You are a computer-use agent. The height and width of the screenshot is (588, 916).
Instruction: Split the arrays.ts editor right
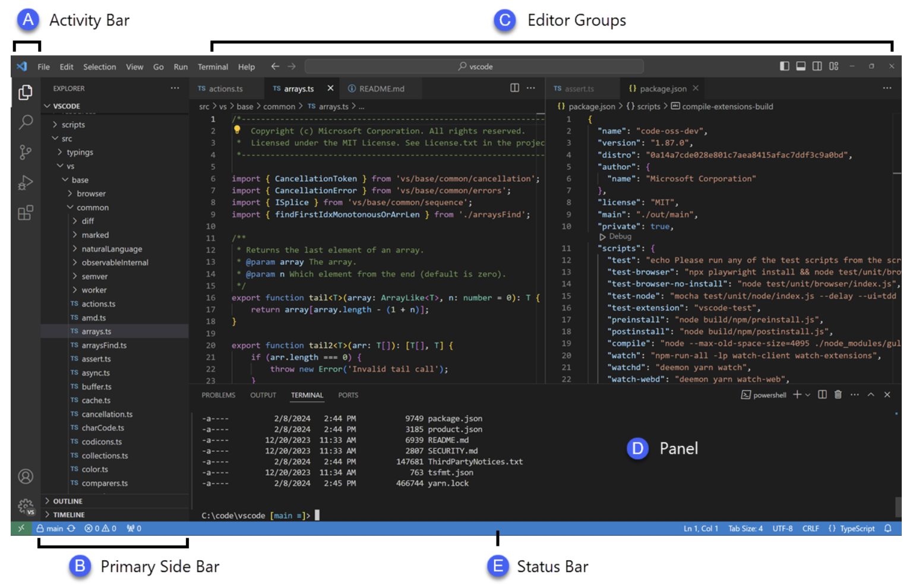point(514,88)
